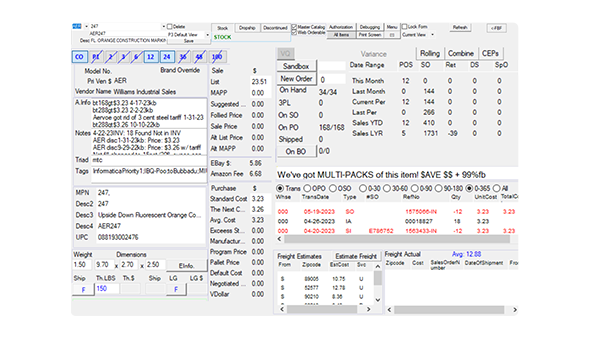Open the Menu button
Viewport: 590px width, 360px height.
(392, 27)
